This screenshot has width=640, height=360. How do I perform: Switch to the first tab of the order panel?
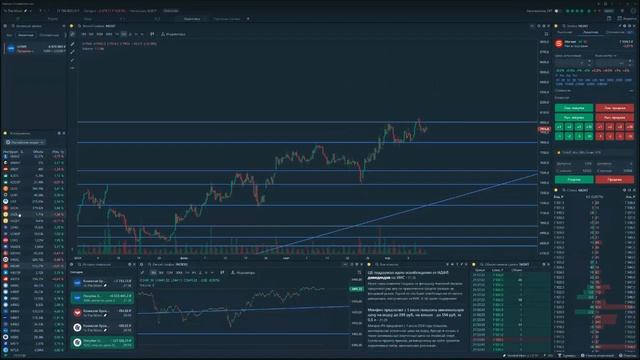565,32
